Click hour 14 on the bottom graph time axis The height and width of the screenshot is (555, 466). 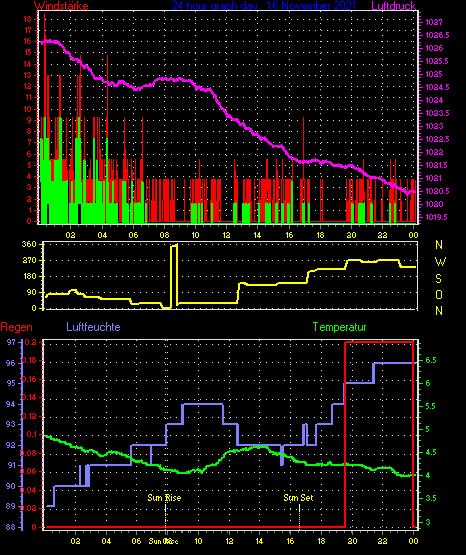(x=259, y=541)
